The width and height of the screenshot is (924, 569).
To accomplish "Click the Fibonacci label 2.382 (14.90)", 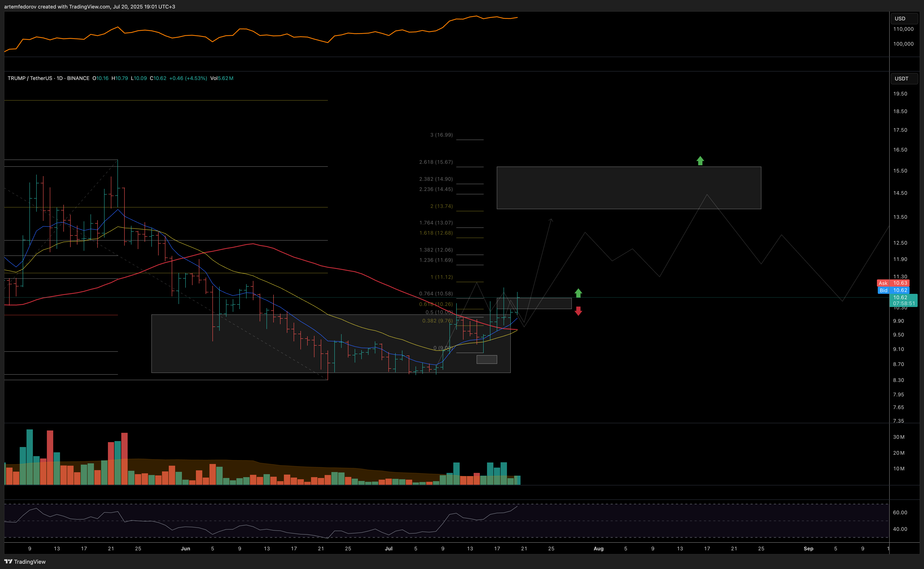I will click(x=436, y=179).
